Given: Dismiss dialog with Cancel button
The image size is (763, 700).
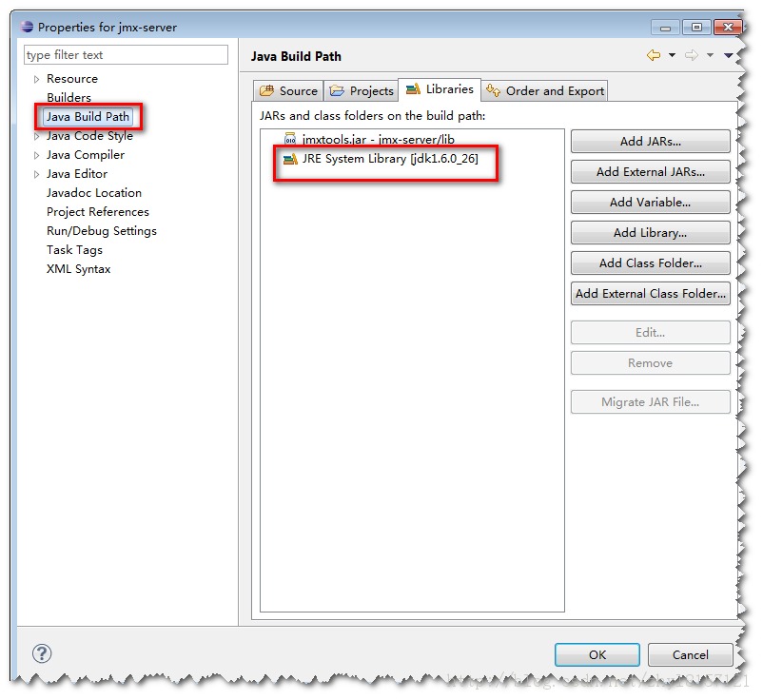Looking at the screenshot, I should pyautogui.click(x=690, y=654).
